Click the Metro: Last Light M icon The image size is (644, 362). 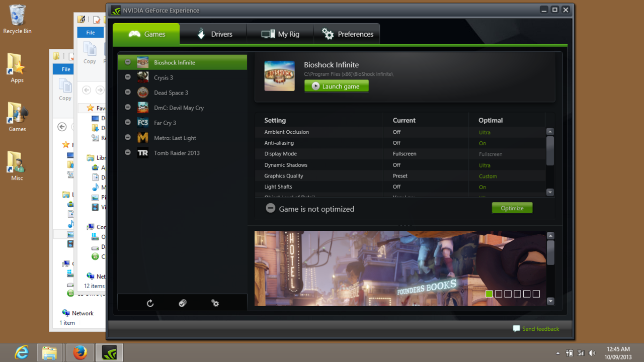[143, 138]
